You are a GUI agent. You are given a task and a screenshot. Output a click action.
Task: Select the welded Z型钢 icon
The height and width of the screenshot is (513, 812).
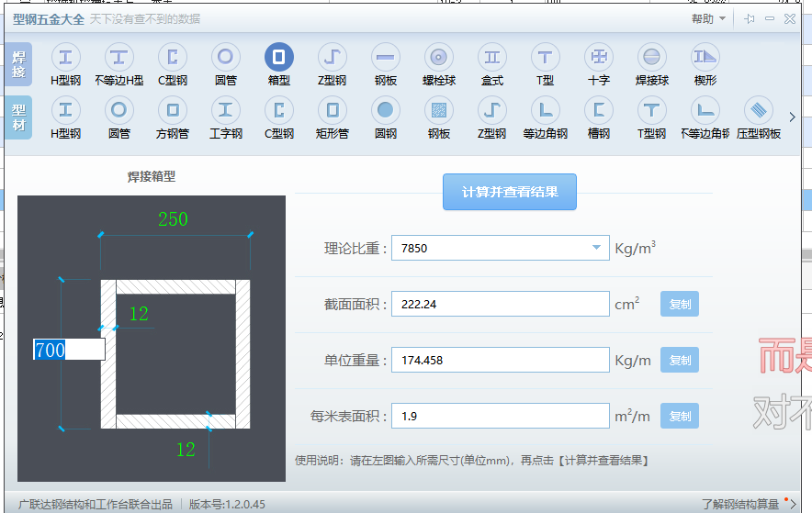tap(332, 58)
